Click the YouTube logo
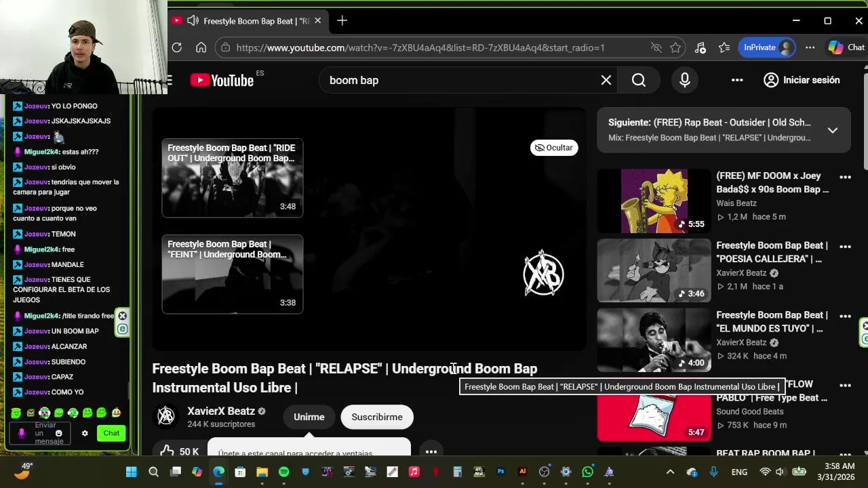This screenshot has width=868, height=488. 222,80
